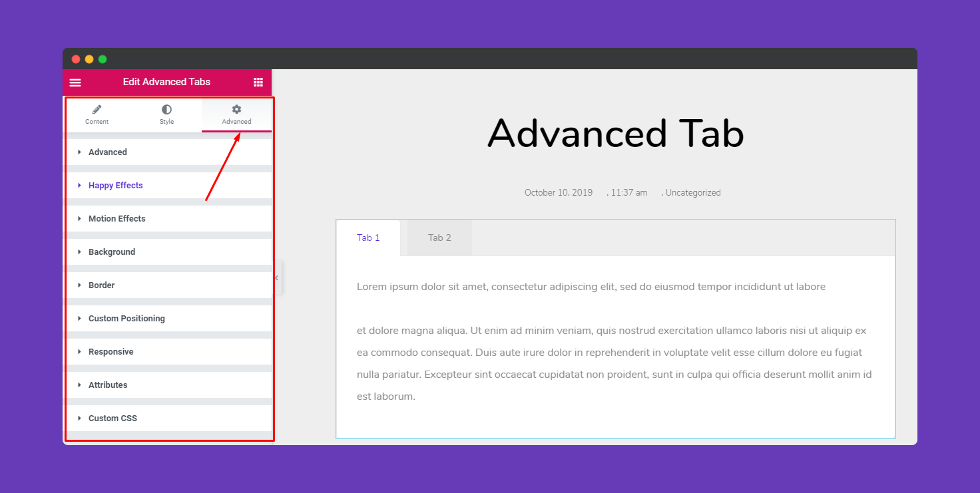
Task: Click the Custom CSS section title
Action: (113, 418)
